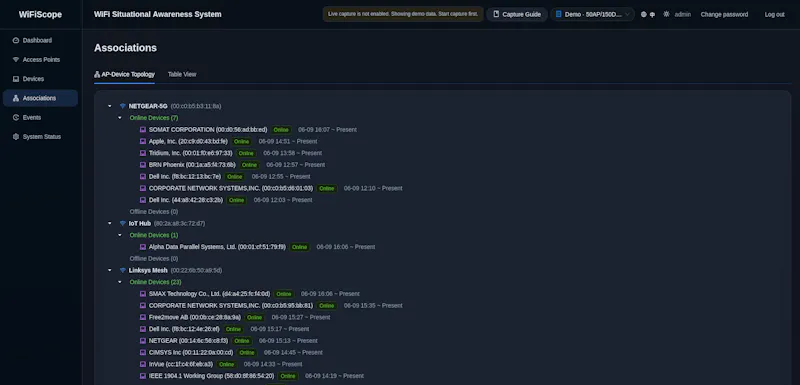Click NETGEAR-5G MAC address 00:c0:b5:b3:11:8a
The width and height of the screenshot is (800, 385).
(196, 106)
